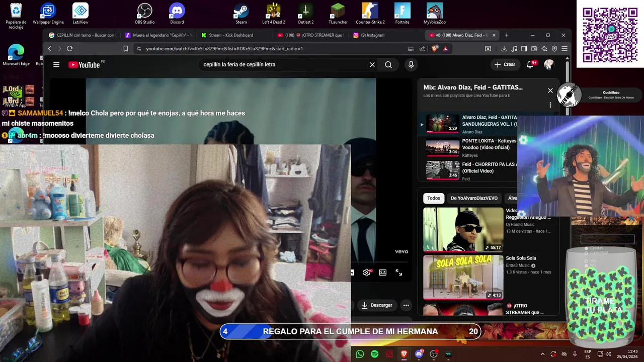Screen dimensions: 644x362
Task: Open Discord from the taskbar
Action: [419, 354]
